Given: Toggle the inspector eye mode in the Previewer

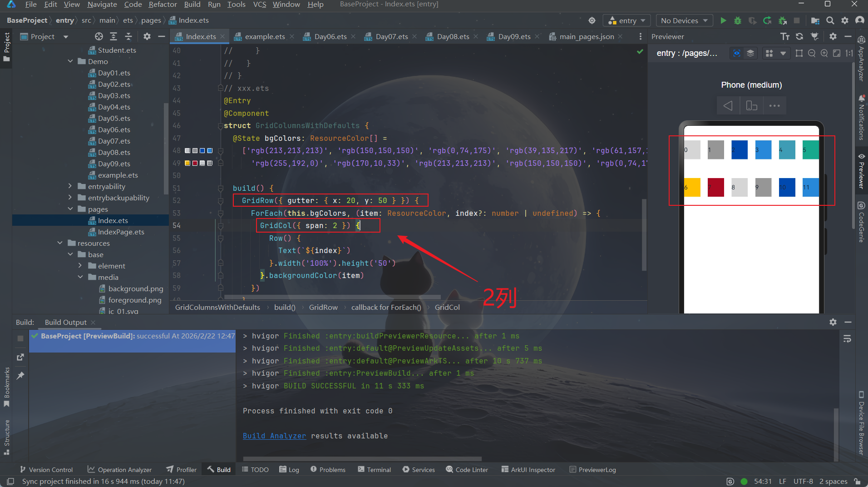Looking at the screenshot, I should (737, 53).
